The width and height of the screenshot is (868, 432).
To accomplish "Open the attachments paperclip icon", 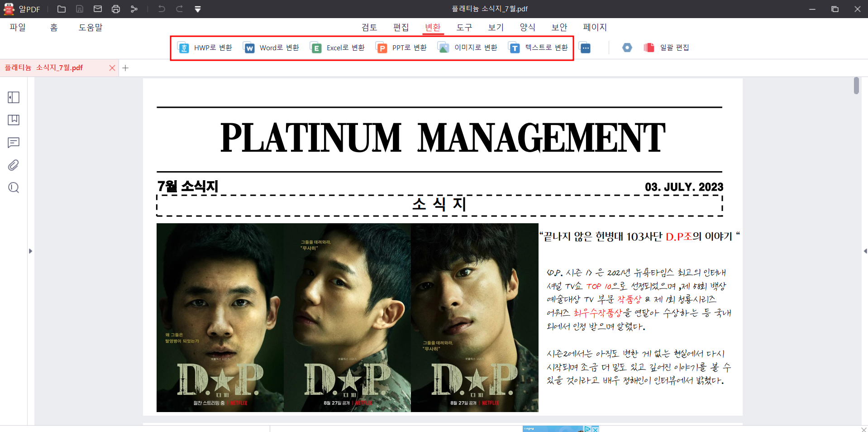I will (x=14, y=165).
